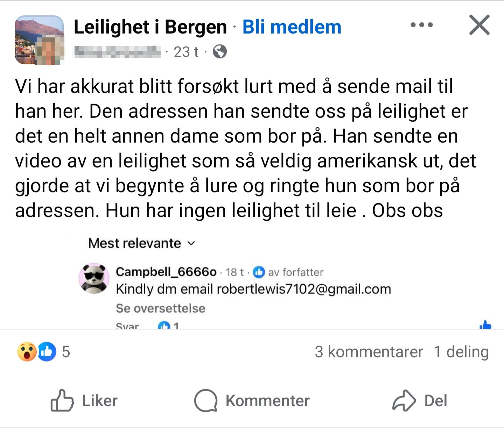Click the globe public visibility icon
Image resolution: width=504 pixels, height=428 pixels.
[x=220, y=52]
